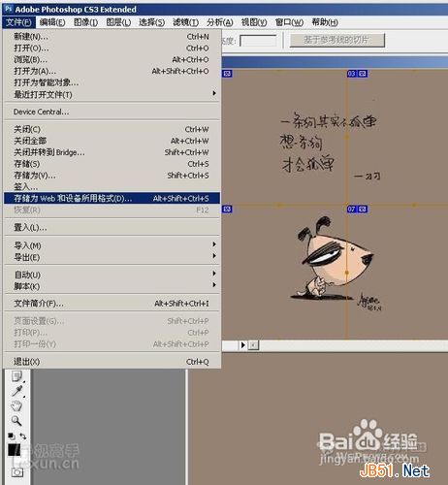448x485 pixels.
Task: Open the 图像(I) menu
Action: click(85, 22)
